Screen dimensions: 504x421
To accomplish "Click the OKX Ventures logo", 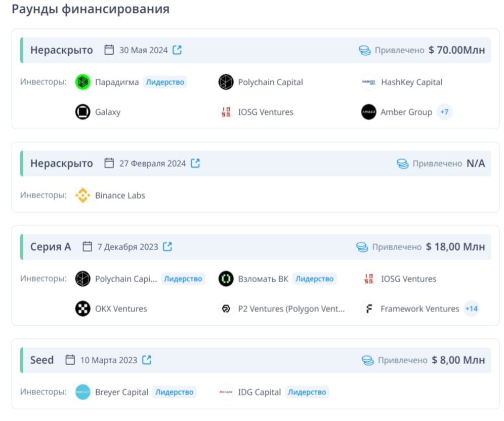I will [82, 309].
